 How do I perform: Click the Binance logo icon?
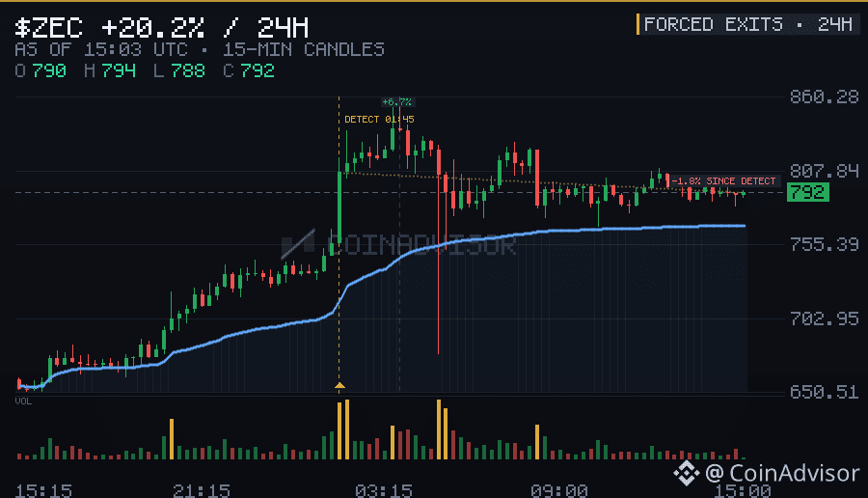tap(687, 473)
